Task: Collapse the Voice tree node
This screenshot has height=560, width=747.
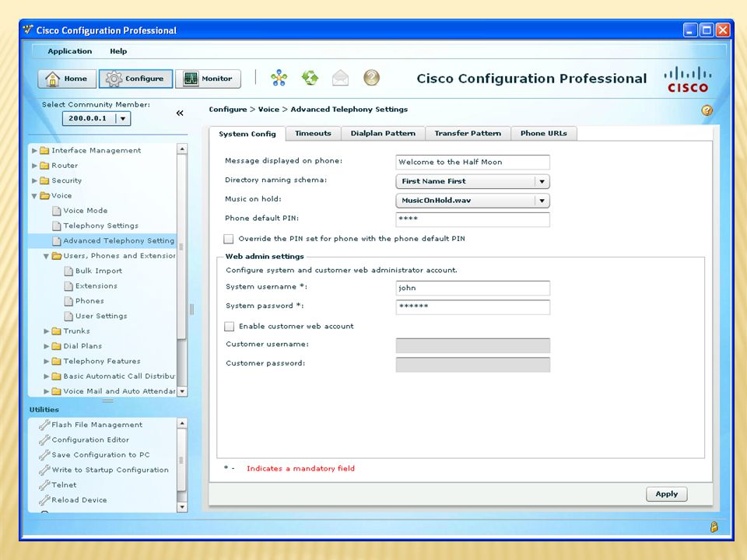Action: [x=34, y=196]
